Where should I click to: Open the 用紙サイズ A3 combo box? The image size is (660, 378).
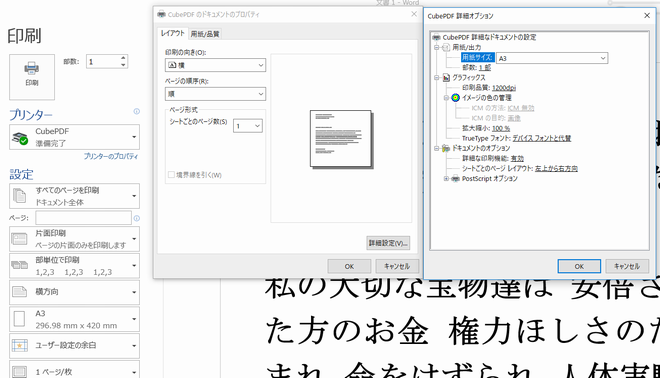[x=552, y=58]
